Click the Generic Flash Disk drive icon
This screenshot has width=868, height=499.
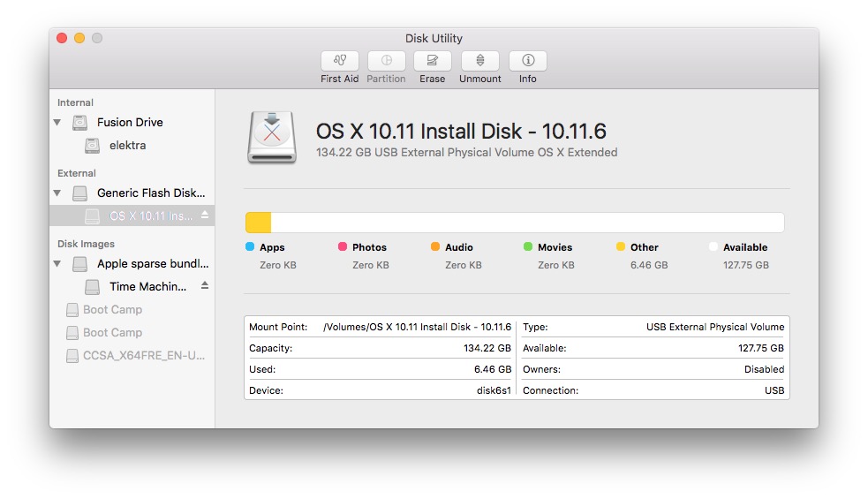pos(79,193)
